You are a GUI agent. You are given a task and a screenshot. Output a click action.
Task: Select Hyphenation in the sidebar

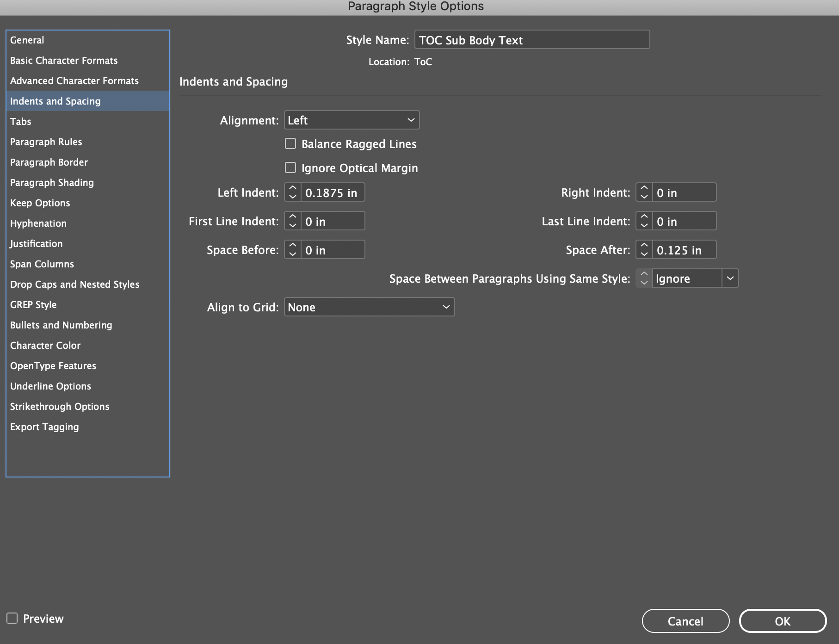click(38, 223)
